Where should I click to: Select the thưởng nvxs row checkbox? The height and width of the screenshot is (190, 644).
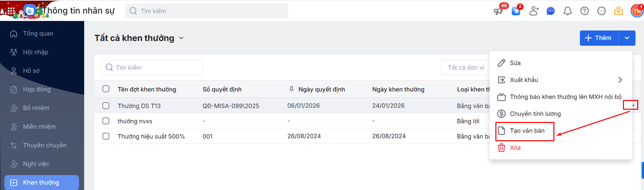pos(106,121)
